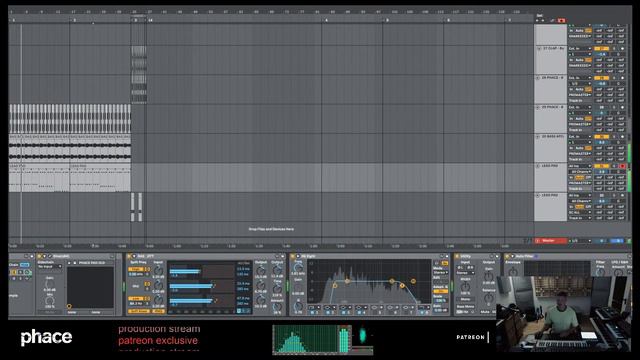This screenshot has width=640, height=360.
Task: Select B view button in OTT display
Action: (x=243, y=311)
